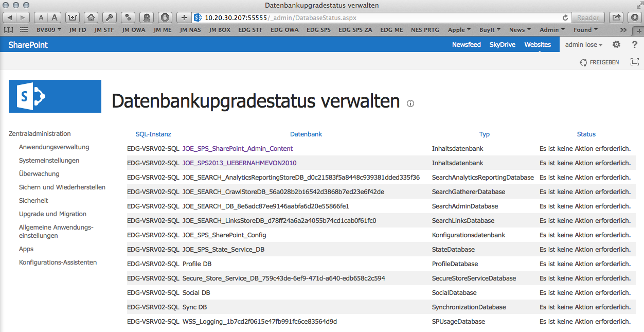Decrease text size with the small A button

42,18
